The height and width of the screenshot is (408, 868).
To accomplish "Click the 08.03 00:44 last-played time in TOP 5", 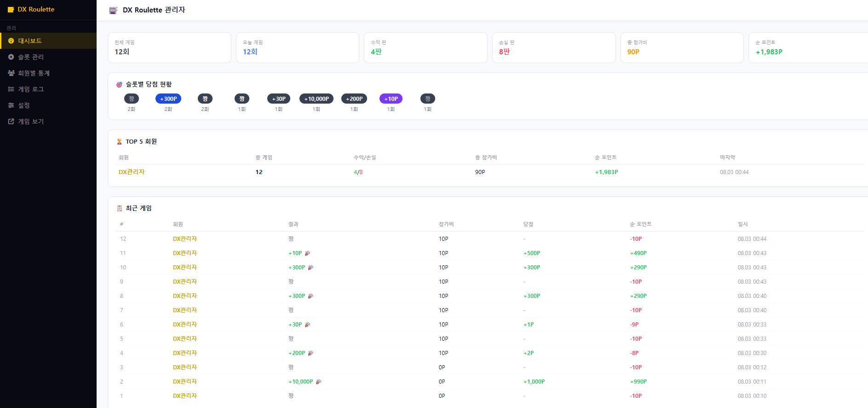I will coord(734,172).
